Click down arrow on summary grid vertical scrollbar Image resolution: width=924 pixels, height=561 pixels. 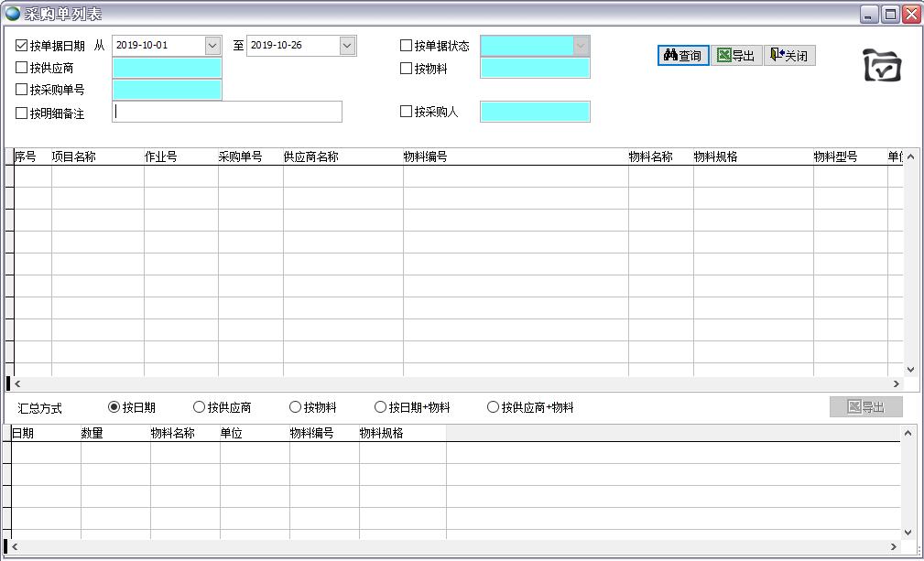pyautogui.click(x=908, y=532)
